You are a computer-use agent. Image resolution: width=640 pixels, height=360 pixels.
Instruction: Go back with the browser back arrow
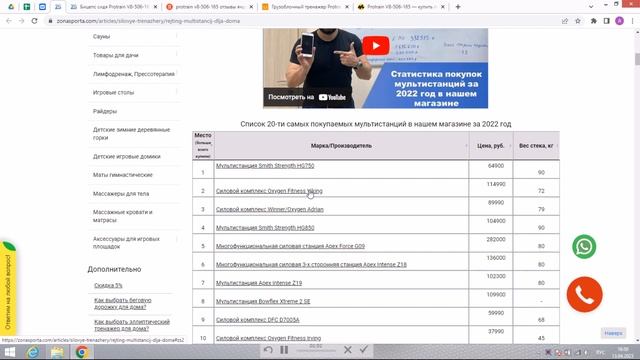9,21
